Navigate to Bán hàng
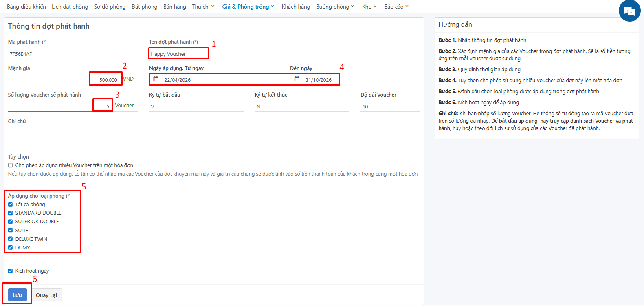This screenshot has width=644, height=306. (175, 7)
